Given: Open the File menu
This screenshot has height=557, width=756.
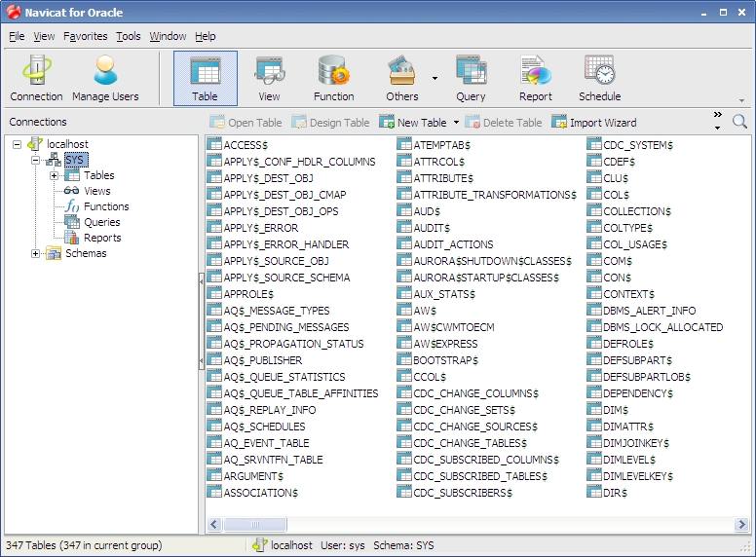Looking at the screenshot, I should 17,36.
